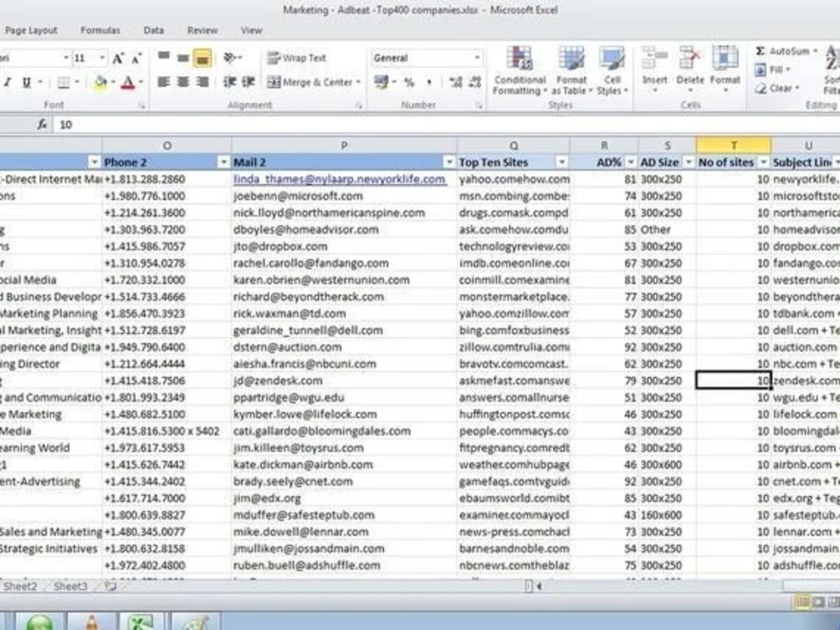The image size is (840, 630).
Task: Select cell jd@zendesk.com
Action: (x=344, y=381)
